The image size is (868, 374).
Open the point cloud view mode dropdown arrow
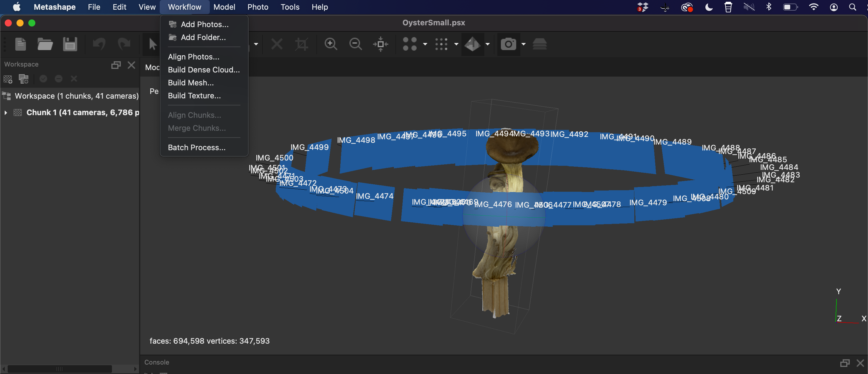click(425, 44)
